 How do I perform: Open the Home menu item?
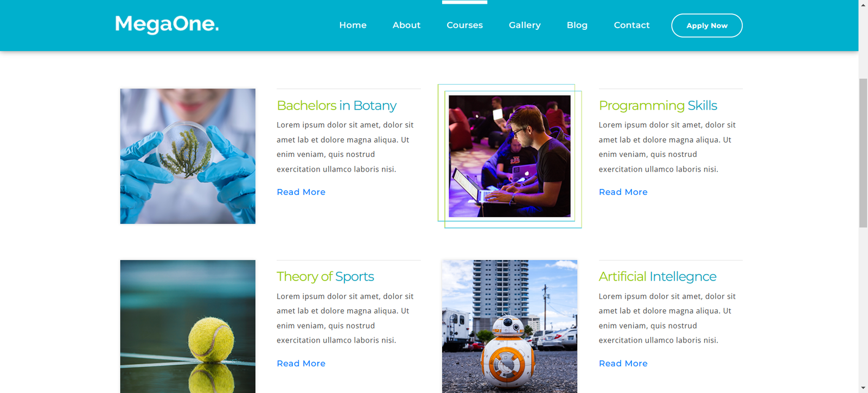click(x=353, y=25)
